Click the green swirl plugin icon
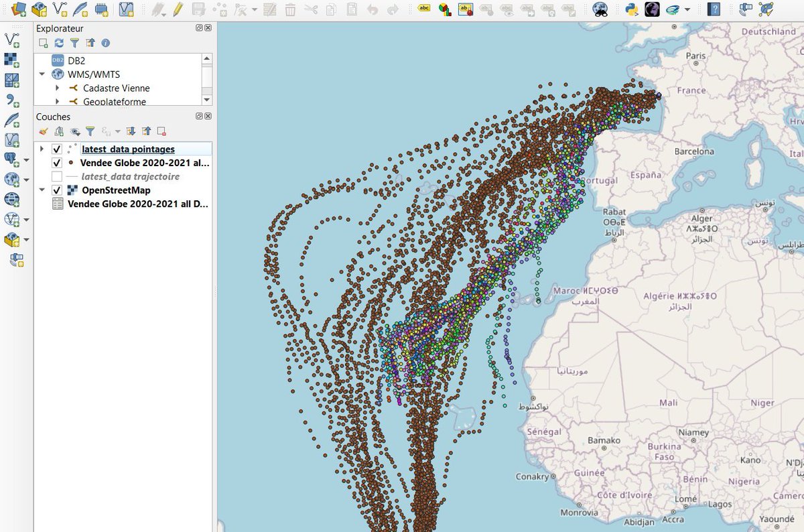The image size is (804, 532). point(672,9)
